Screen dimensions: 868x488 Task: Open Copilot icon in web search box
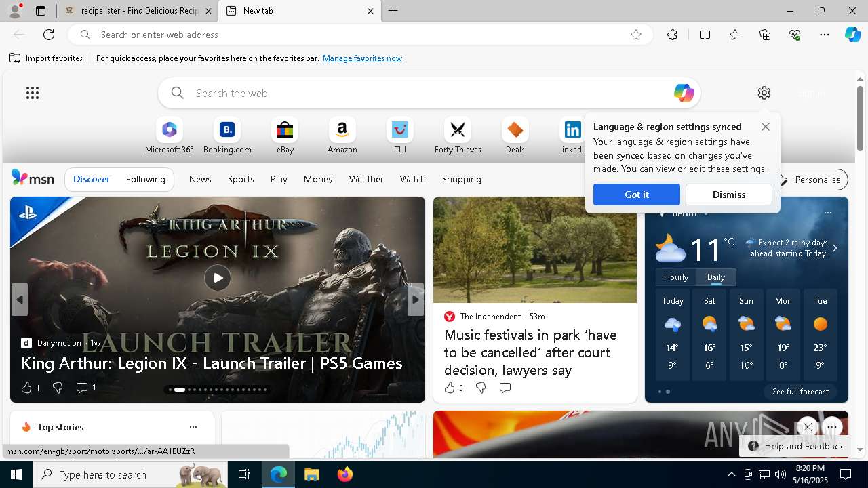(684, 93)
